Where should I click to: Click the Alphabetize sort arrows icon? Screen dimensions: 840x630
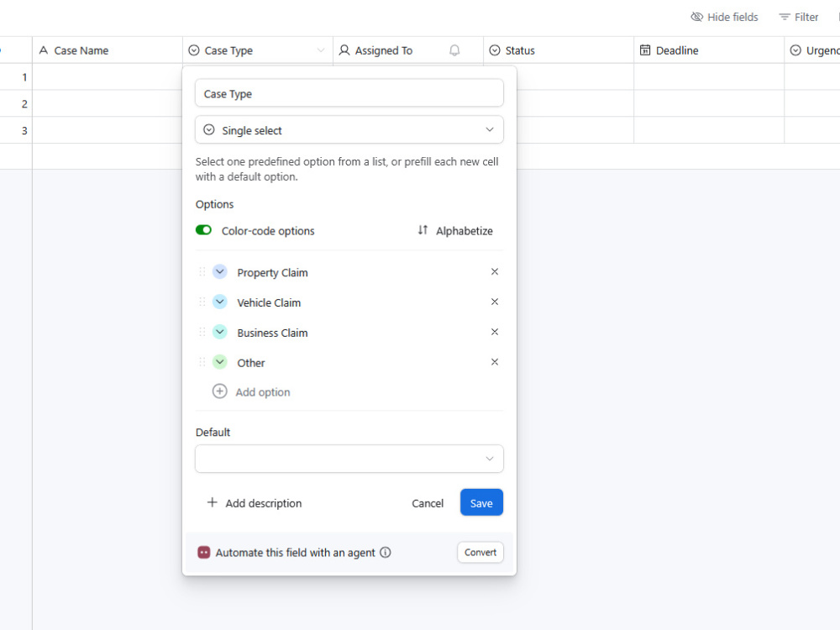point(423,230)
